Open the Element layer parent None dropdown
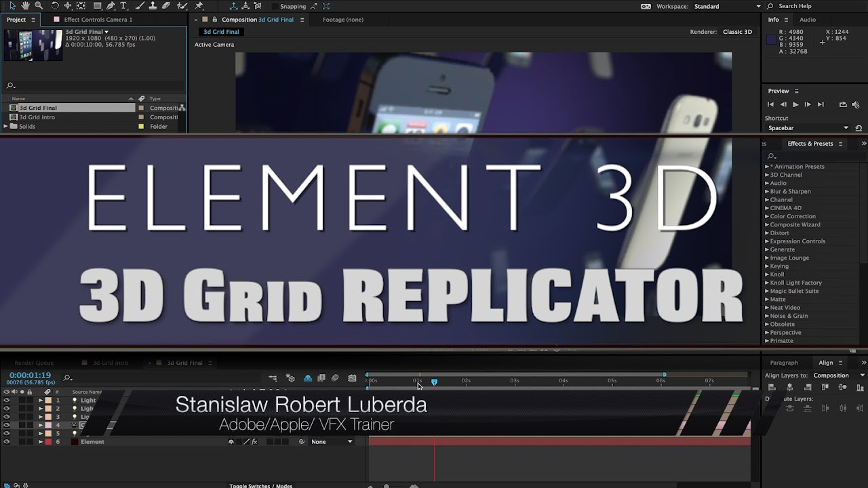This screenshot has height=488, width=868. 332,441
